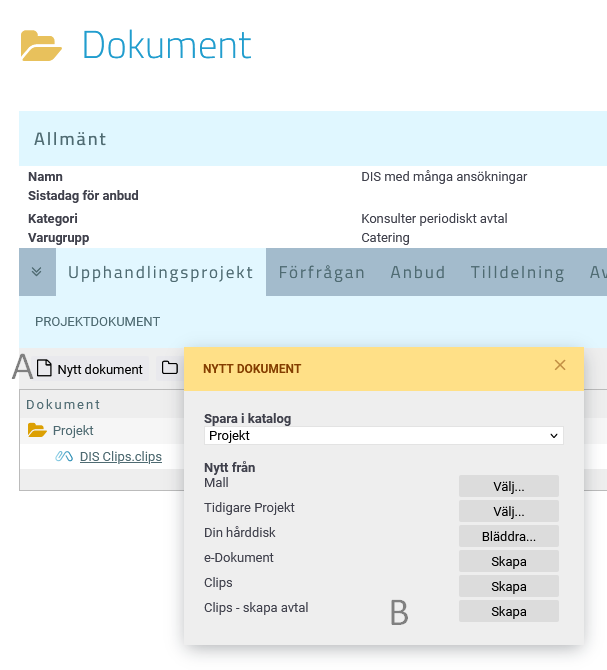The image size is (607, 670).
Task: Click the Allmänt section header
Action: click(x=313, y=138)
